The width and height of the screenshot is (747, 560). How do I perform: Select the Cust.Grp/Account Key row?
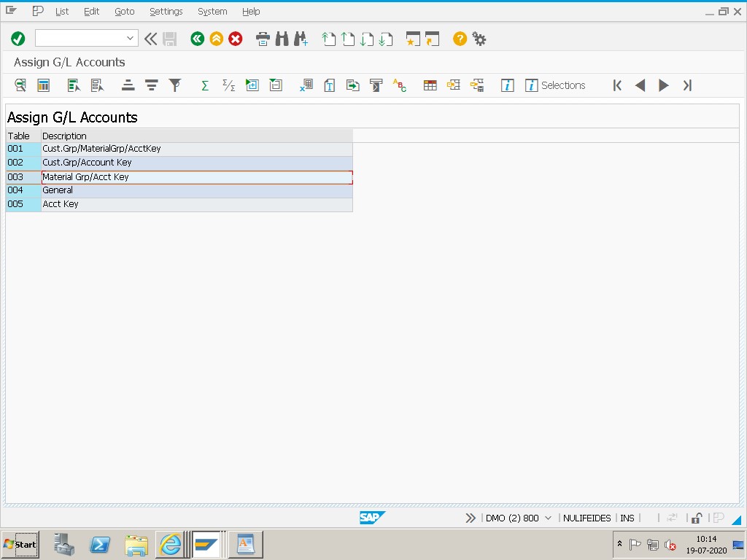[179, 163]
